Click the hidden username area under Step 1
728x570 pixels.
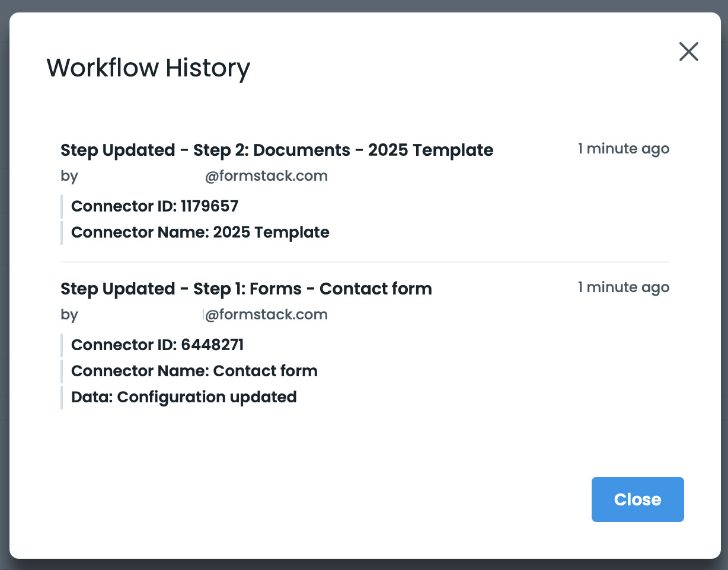pos(141,315)
